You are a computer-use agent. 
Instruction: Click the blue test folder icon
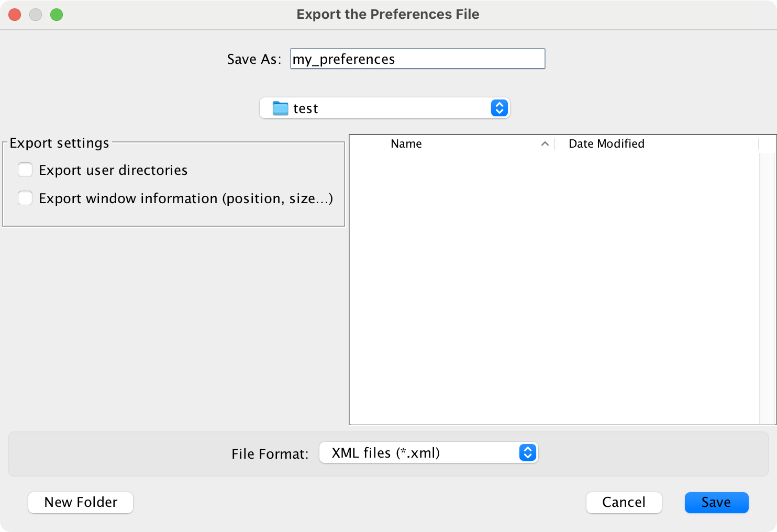281,108
